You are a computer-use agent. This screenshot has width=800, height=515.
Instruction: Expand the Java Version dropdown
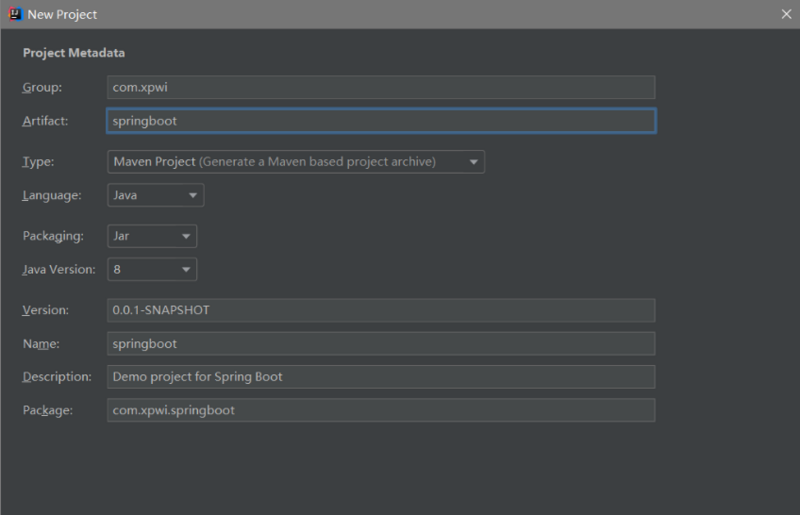coord(151,269)
